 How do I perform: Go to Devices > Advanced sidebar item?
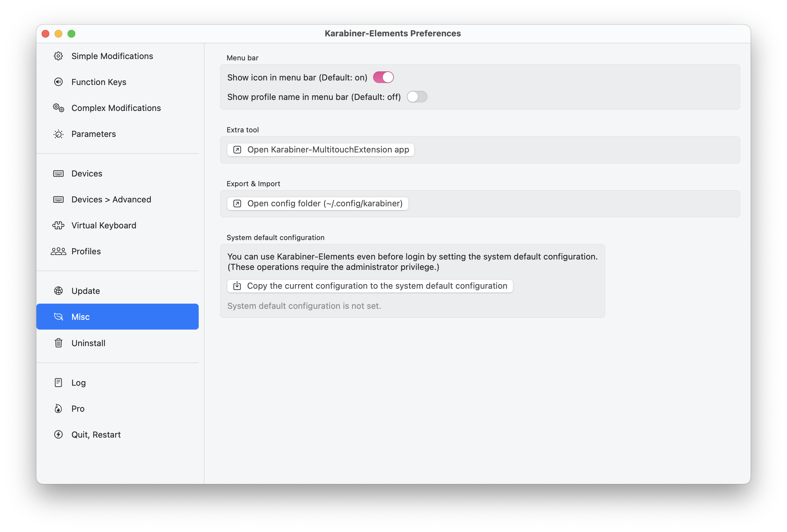click(111, 200)
